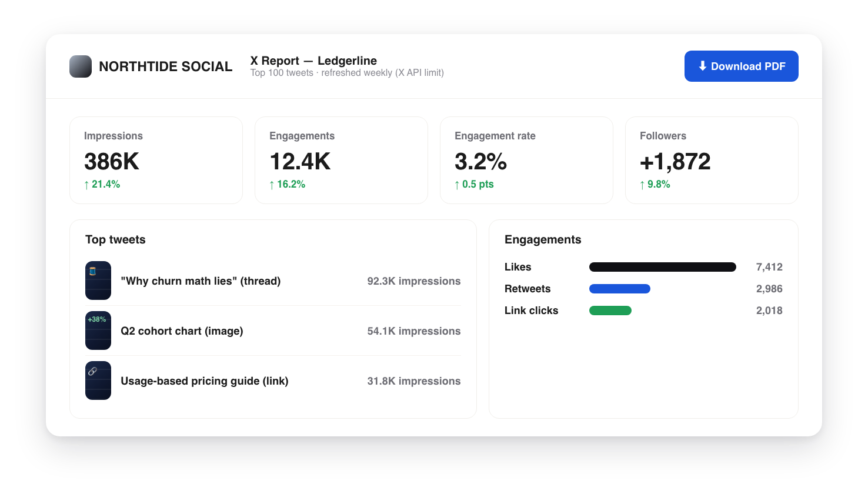The width and height of the screenshot is (868, 494).
Task: Click the Top tweets heading
Action: [115, 239]
